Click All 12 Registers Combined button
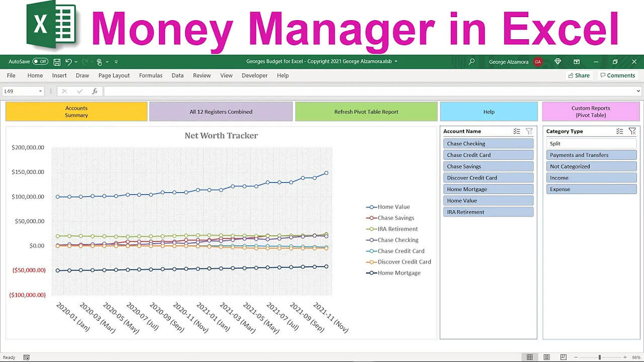The height and width of the screenshot is (362, 644). tap(221, 112)
